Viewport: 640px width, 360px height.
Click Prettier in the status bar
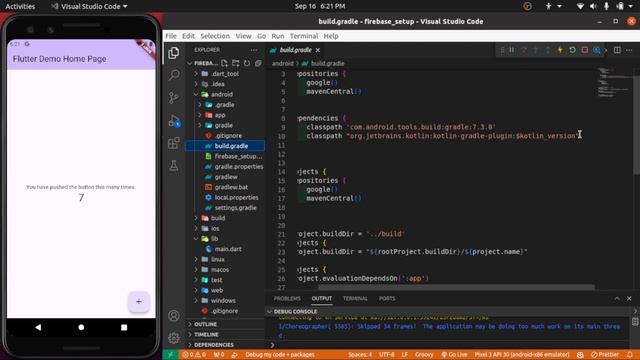tap(605, 354)
